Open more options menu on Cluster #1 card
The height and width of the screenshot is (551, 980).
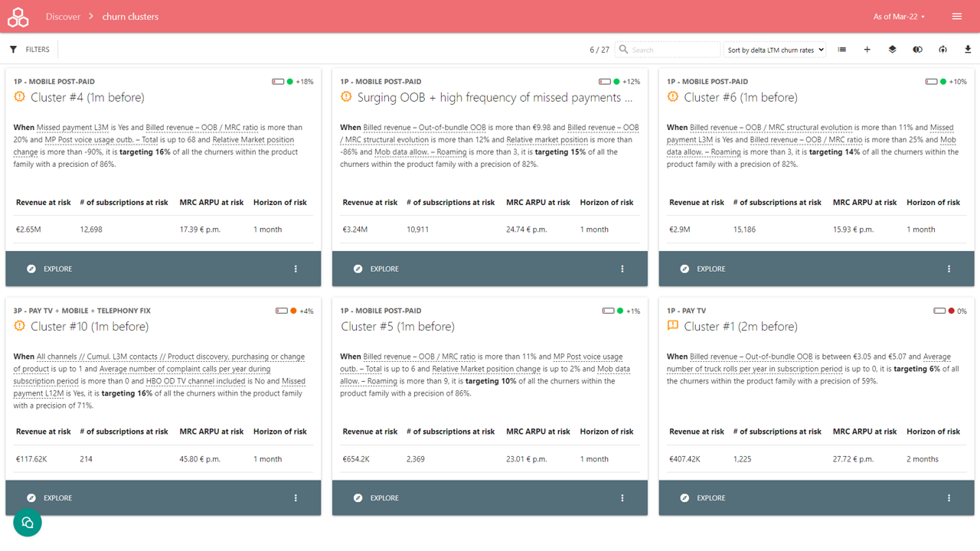[949, 498]
